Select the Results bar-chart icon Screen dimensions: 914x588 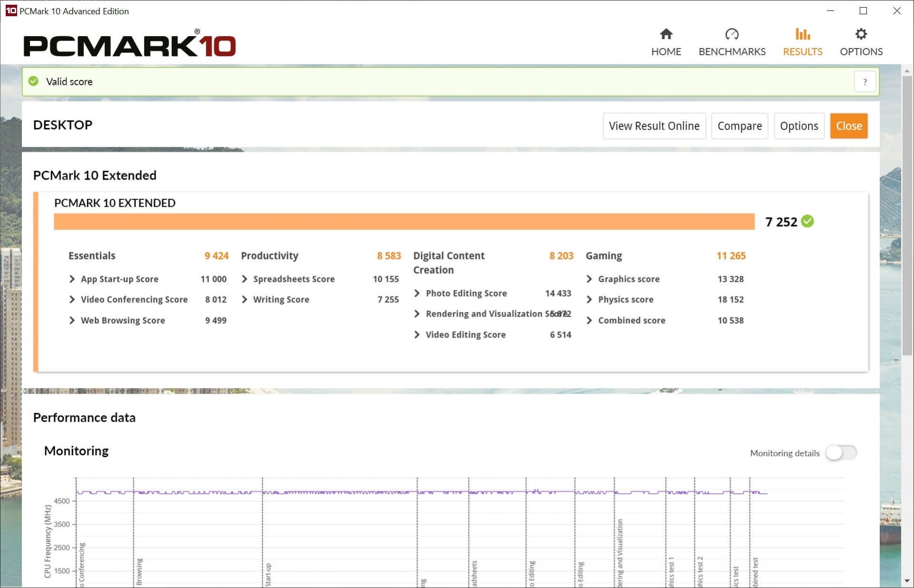coord(802,34)
